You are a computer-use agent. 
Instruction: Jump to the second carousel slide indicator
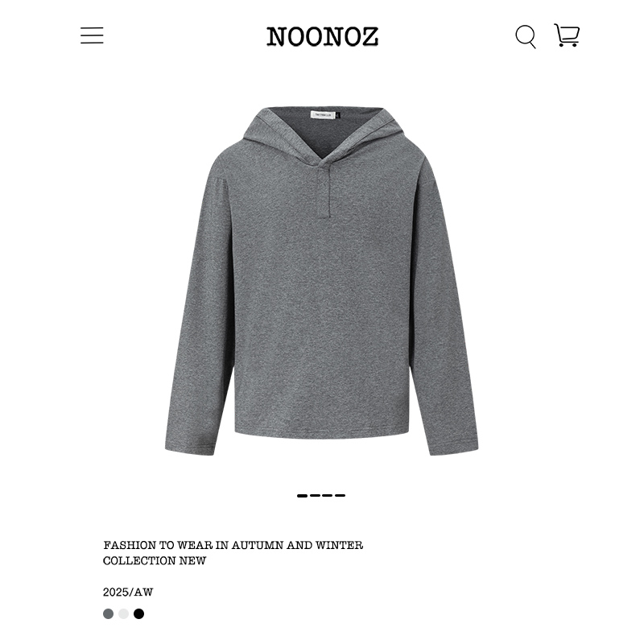pyautogui.click(x=315, y=496)
